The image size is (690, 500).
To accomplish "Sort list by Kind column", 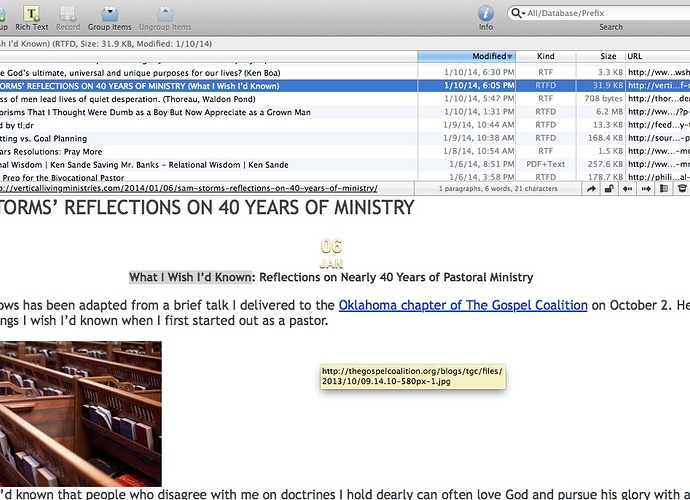I will 546,57.
